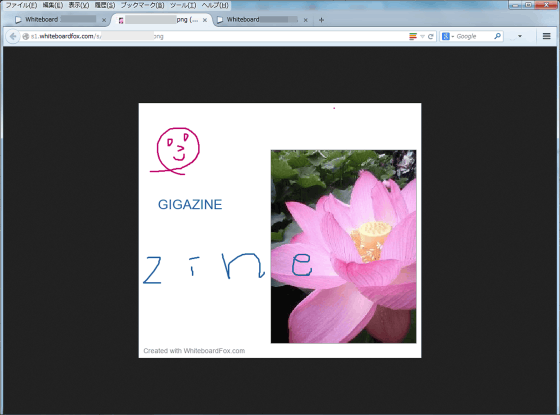560x415 pixels.
Task: Click the GIGAZINE text in the image
Action: (x=190, y=204)
